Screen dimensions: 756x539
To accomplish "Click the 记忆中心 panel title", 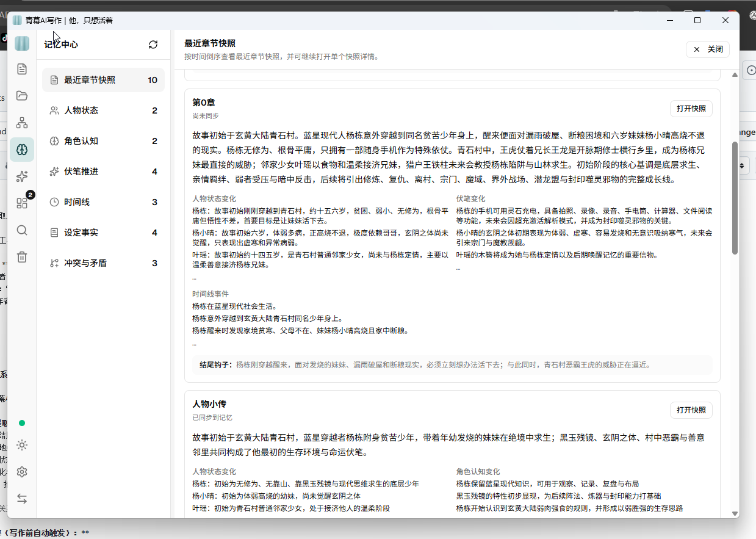I will pos(61,45).
